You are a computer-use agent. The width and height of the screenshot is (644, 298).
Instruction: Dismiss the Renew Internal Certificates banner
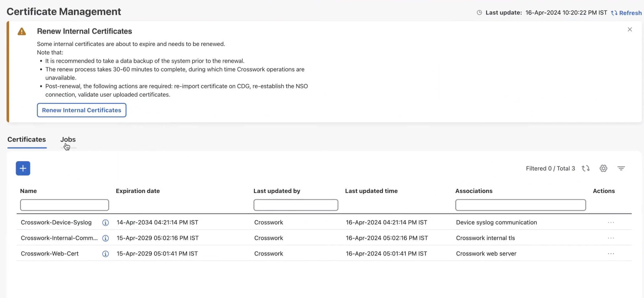point(630,29)
